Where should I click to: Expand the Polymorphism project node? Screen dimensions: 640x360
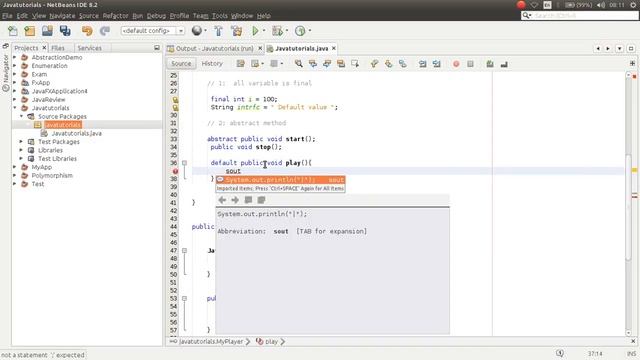click(x=15, y=176)
